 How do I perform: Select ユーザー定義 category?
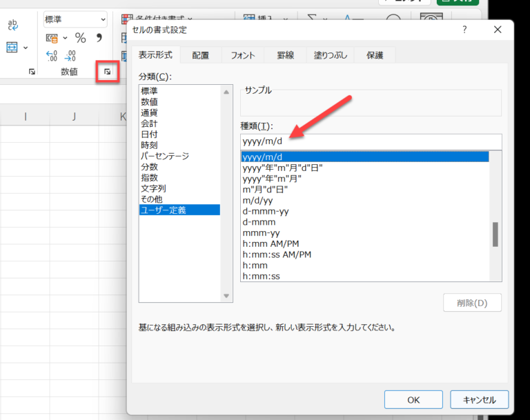(x=179, y=210)
